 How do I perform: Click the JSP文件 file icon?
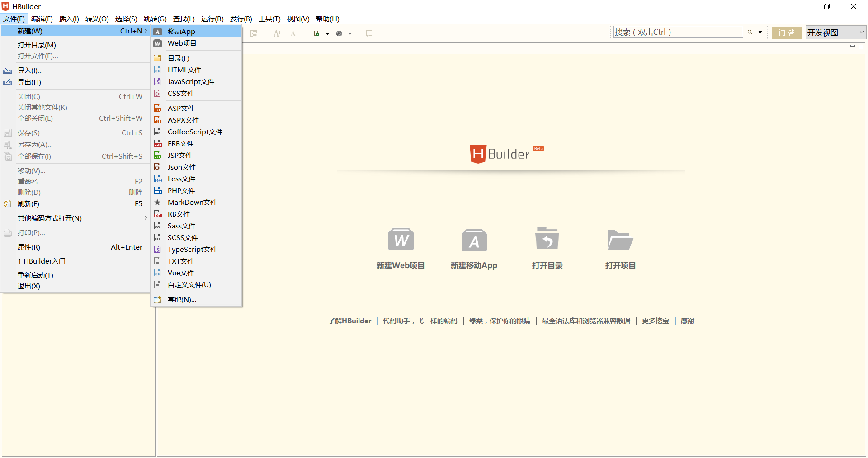(x=157, y=155)
